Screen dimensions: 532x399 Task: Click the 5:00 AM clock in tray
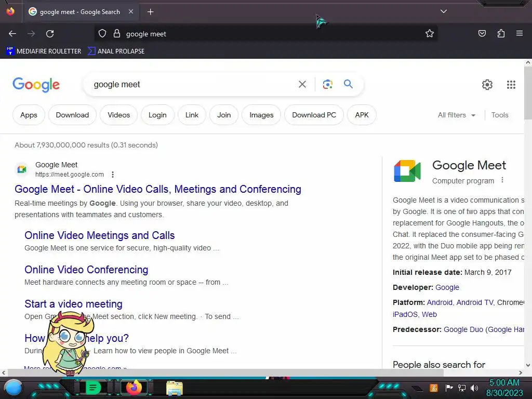504,388
